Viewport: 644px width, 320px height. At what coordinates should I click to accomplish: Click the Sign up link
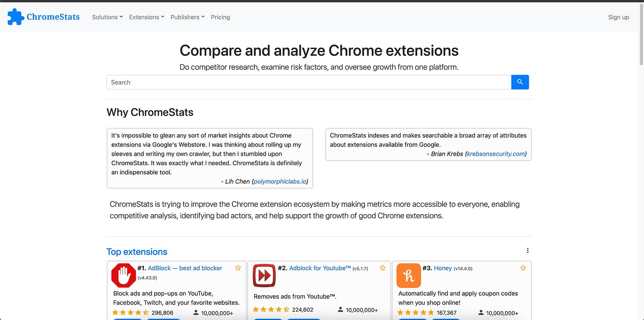coord(618,17)
